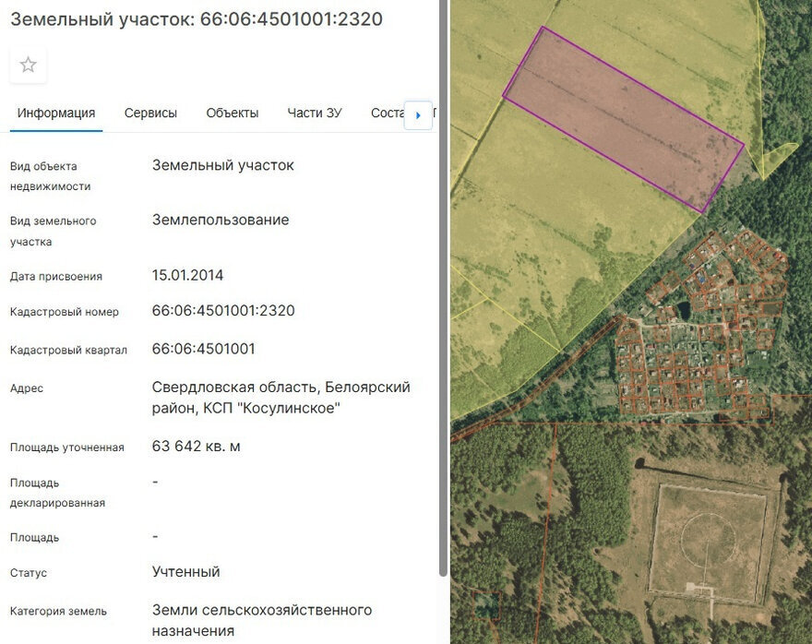
Task: Return to the Информация tab
Action: click(55, 113)
